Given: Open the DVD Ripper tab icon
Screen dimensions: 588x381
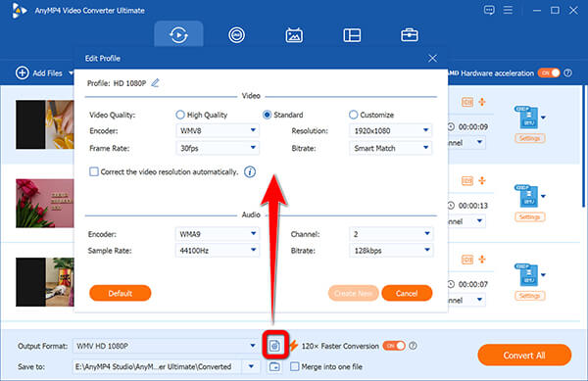Looking at the screenshot, I should pos(236,35).
